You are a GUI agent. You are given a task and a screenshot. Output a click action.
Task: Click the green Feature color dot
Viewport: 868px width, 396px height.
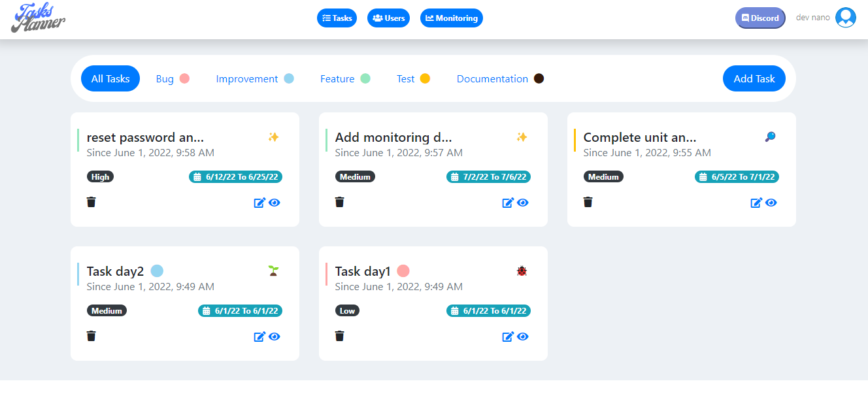[x=366, y=78]
